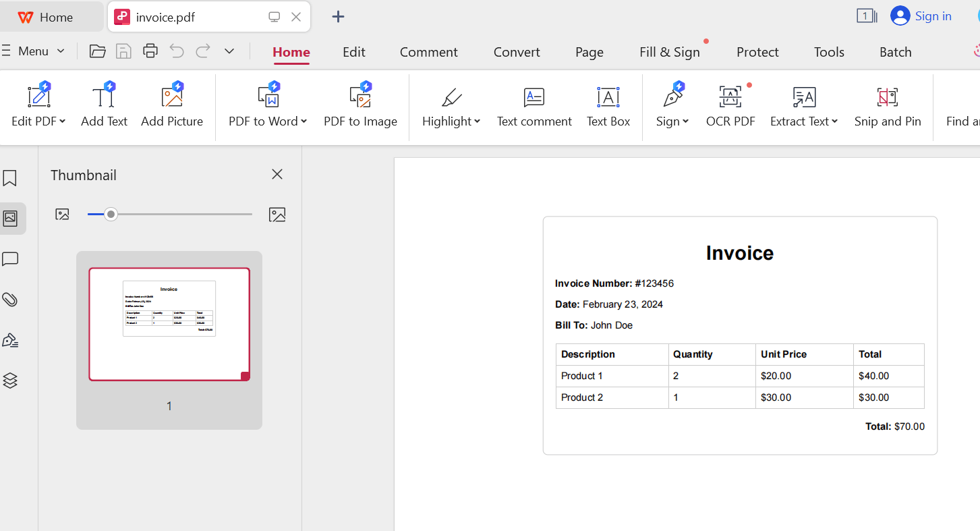Click the Print icon in quick toolbar
980x531 pixels.
[150, 51]
